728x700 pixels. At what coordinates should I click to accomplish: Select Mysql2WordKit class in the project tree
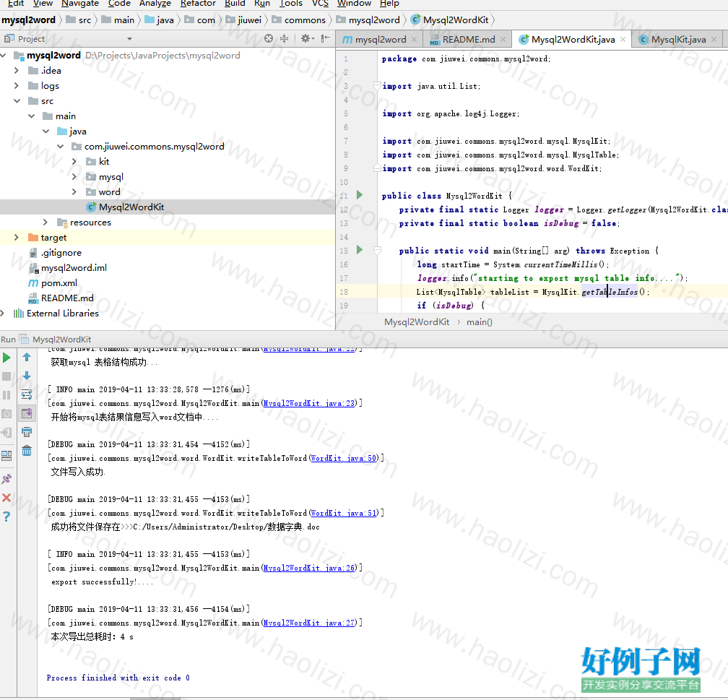coord(131,207)
